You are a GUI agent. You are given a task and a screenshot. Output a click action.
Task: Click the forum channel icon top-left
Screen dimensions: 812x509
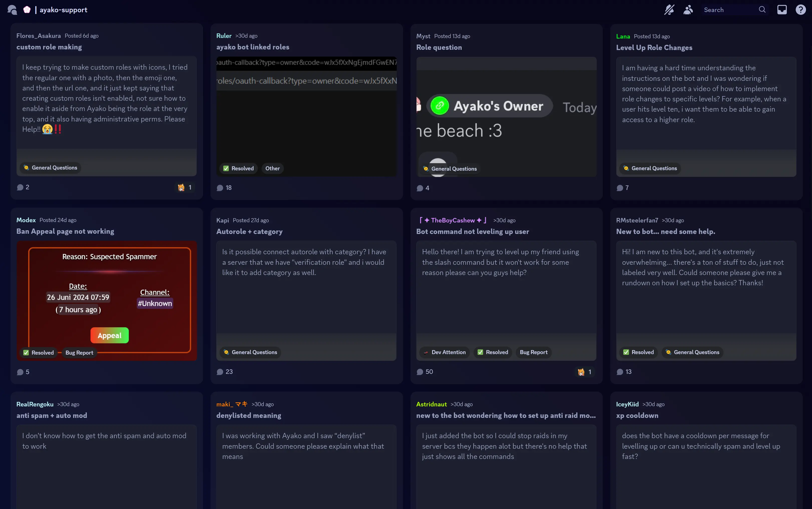(x=12, y=10)
